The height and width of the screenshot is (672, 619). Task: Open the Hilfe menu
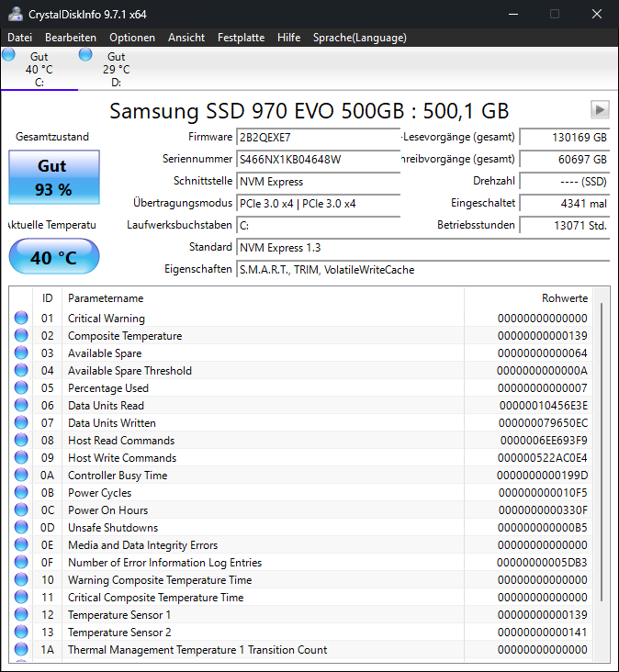click(x=288, y=38)
